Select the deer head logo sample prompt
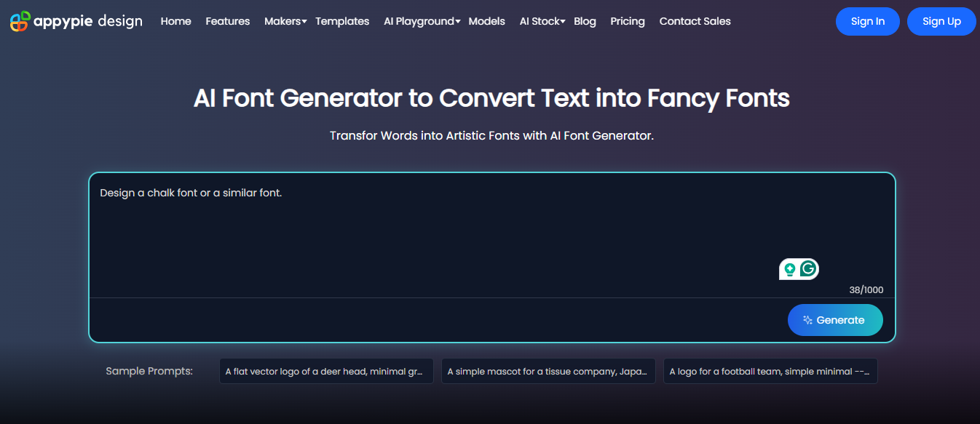 pos(326,371)
